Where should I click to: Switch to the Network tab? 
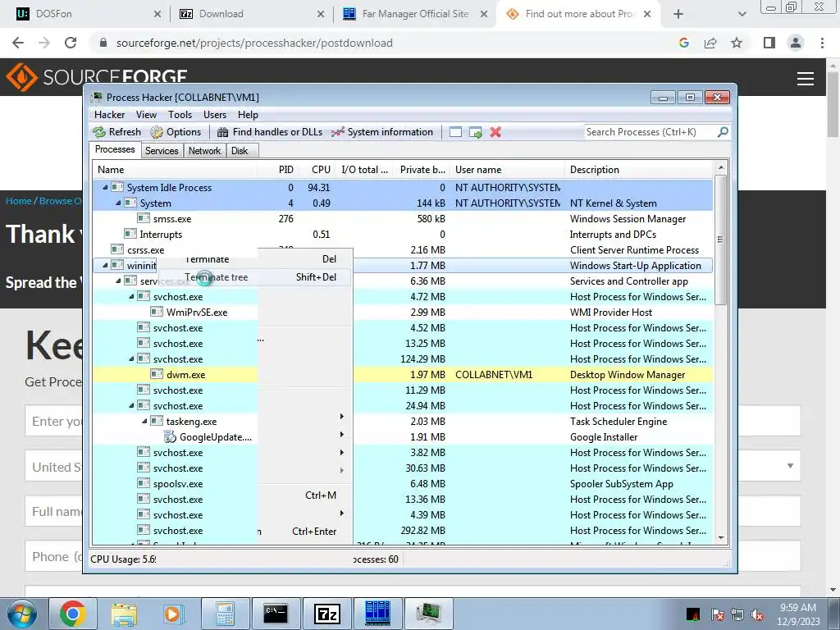click(x=204, y=151)
